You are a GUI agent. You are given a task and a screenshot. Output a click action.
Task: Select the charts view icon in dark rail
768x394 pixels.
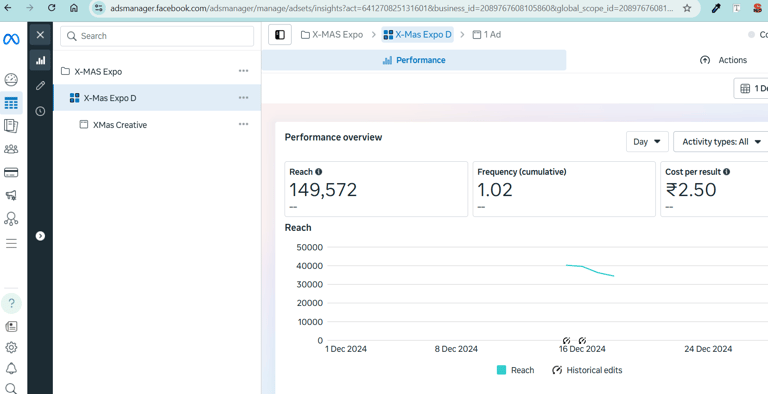pyautogui.click(x=40, y=60)
